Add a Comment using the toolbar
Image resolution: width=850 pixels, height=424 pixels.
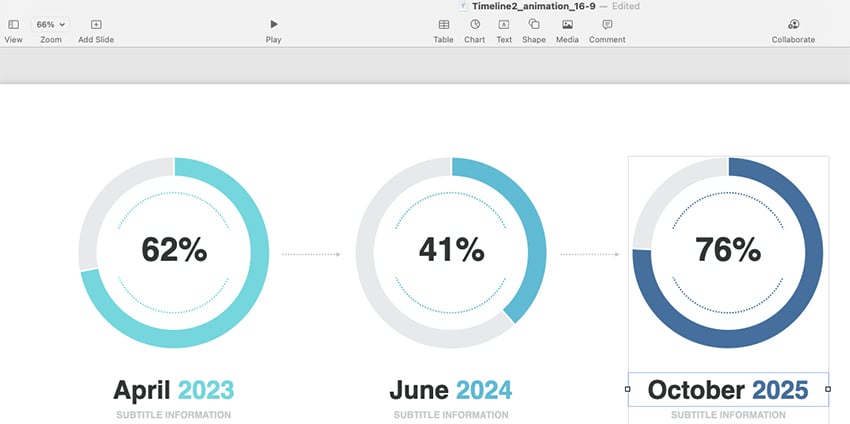(607, 24)
